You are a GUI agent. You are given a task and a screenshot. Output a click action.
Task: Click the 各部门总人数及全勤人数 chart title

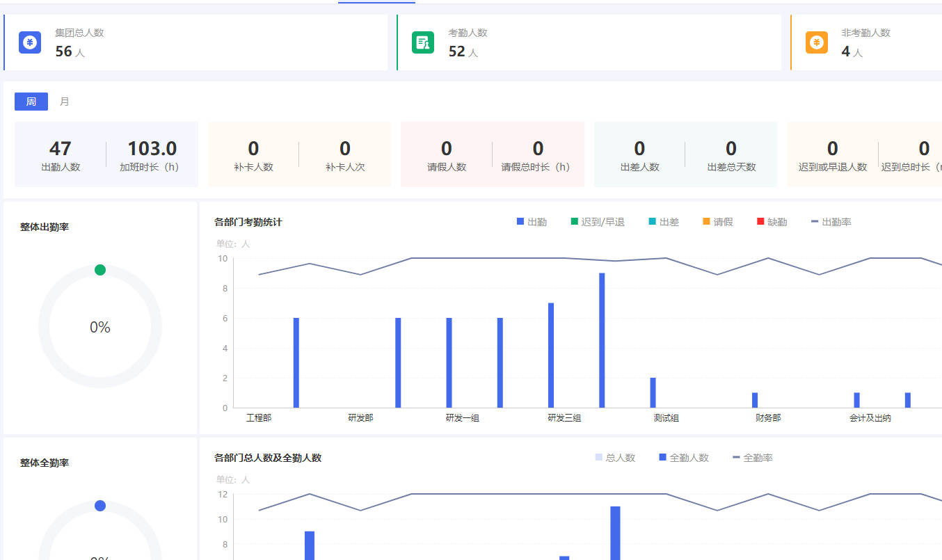[x=268, y=458]
